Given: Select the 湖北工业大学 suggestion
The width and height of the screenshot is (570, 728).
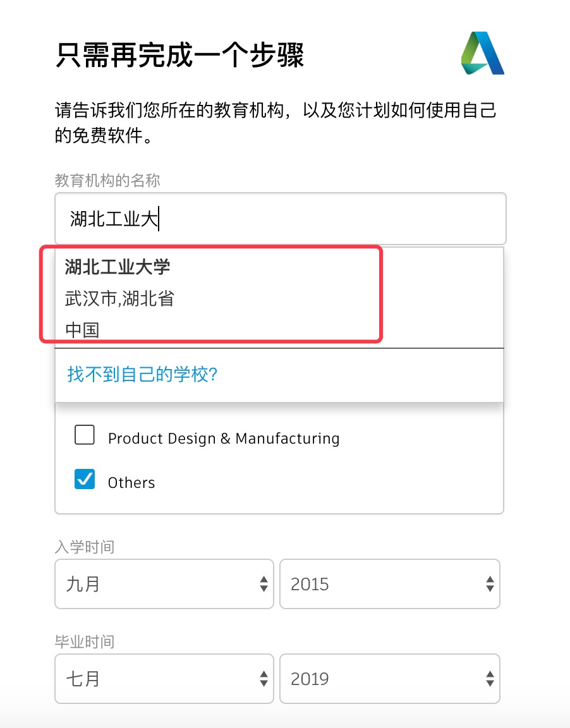Looking at the screenshot, I should [118, 267].
